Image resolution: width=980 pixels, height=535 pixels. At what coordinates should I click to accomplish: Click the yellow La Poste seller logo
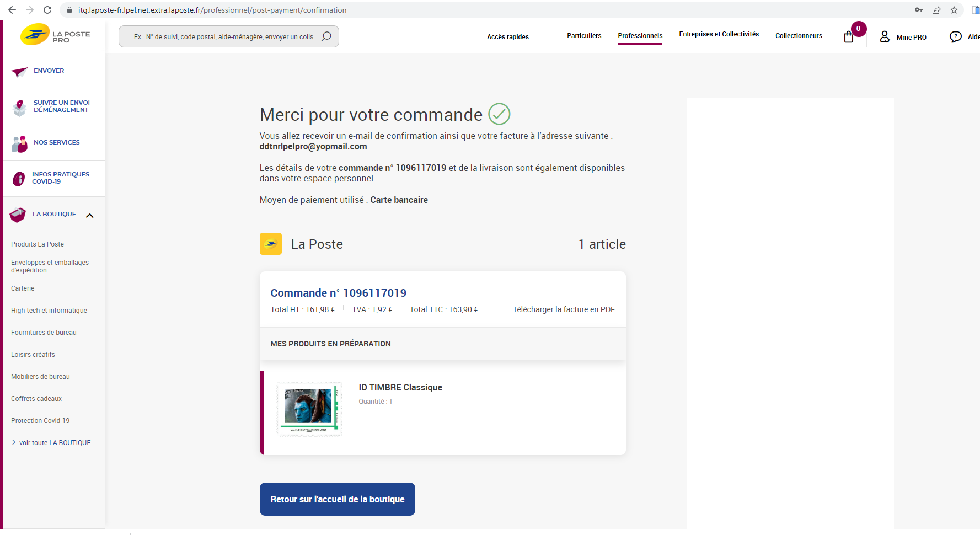point(271,244)
